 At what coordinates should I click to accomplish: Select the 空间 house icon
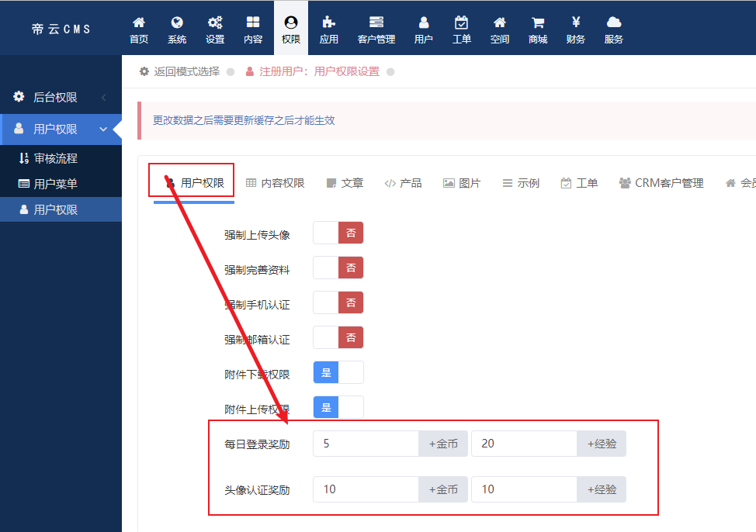[500, 22]
